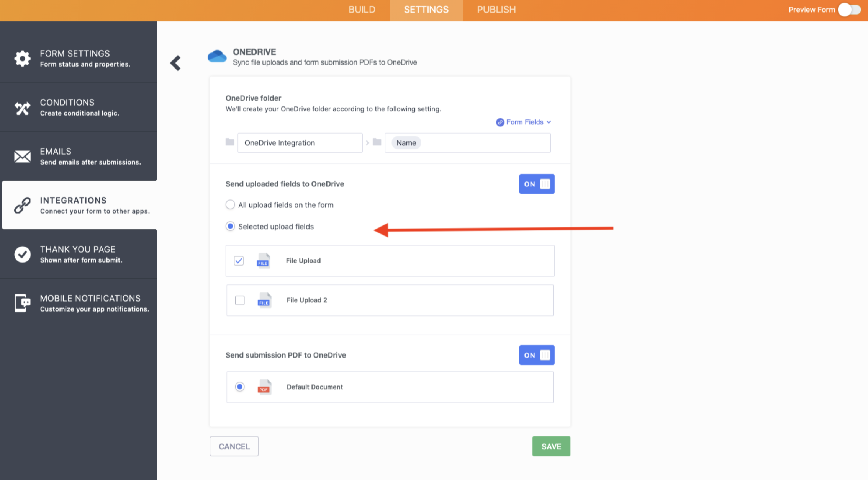The image size is (868, 480).
Task: Switch to the Build tab
Action: [362, 10]
